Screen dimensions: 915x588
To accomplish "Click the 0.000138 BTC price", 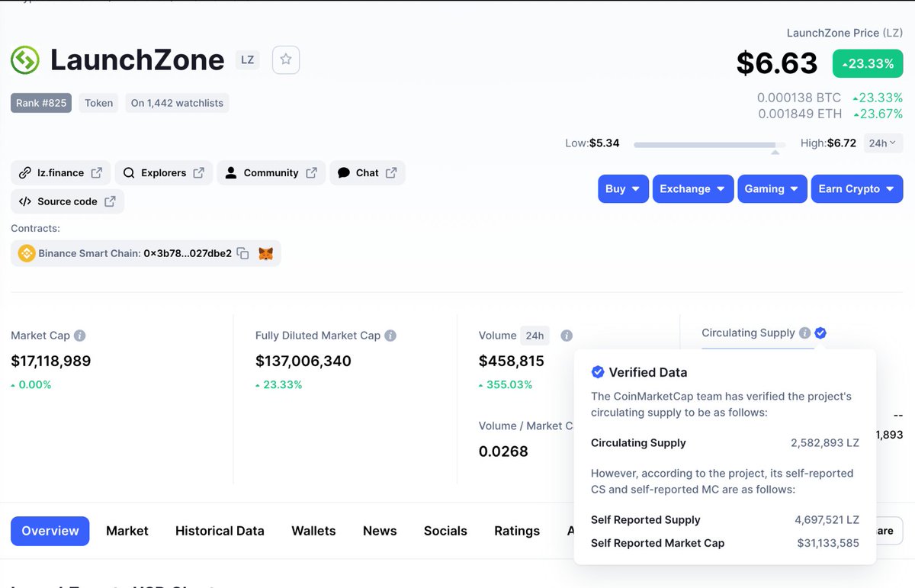I will (799, 98).
